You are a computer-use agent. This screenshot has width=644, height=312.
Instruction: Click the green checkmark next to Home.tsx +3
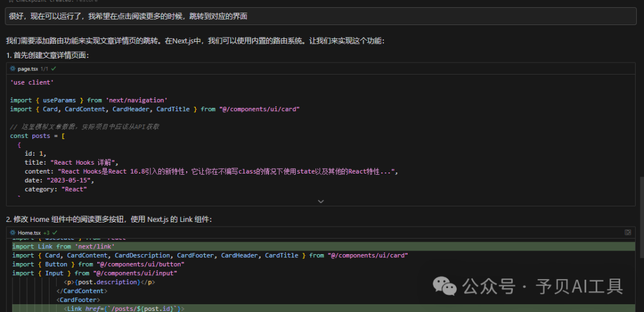pos(55,233)
